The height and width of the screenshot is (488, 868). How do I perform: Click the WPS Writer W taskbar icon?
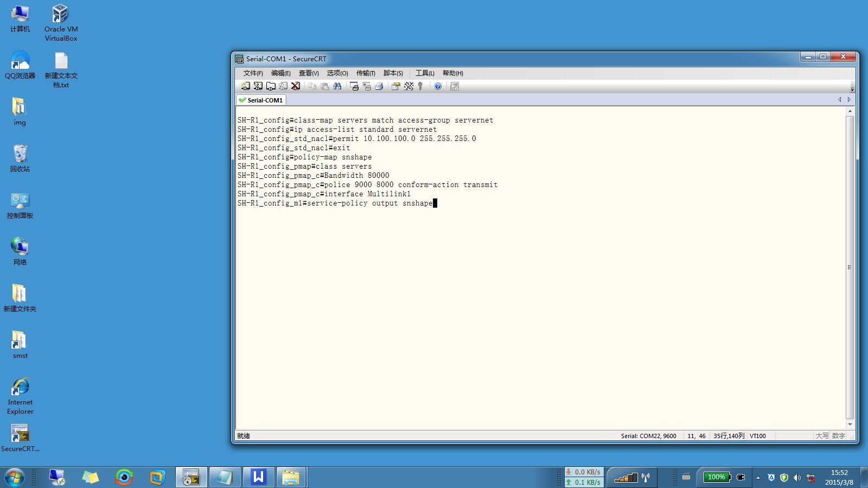[x=258, y=477]
